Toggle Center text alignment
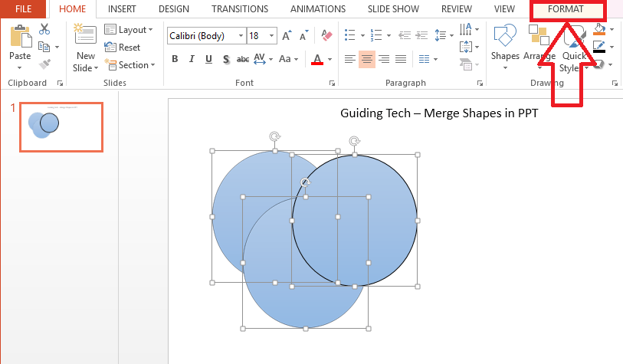The height and width of the screenshot is (364, 623). click(367, 59)
